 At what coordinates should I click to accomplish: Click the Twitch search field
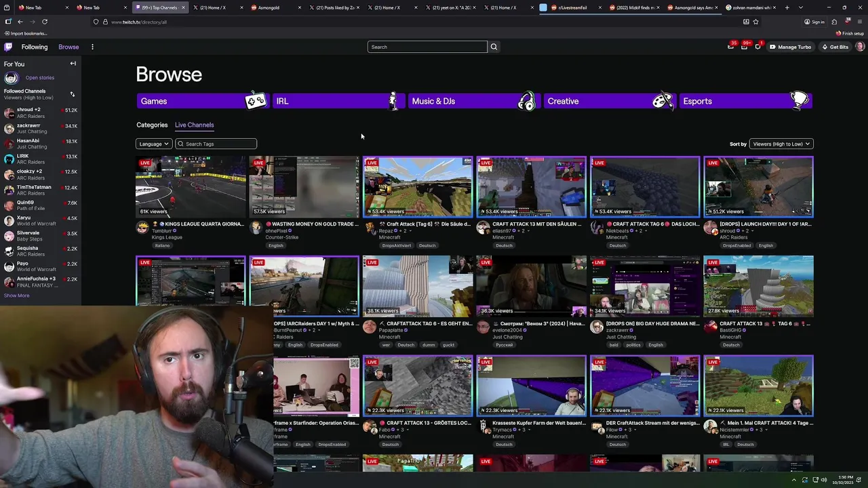(x=427, y=47)
